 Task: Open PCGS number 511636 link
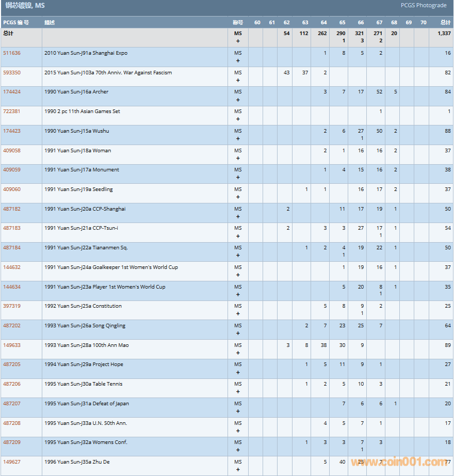(x=12, y=53)
